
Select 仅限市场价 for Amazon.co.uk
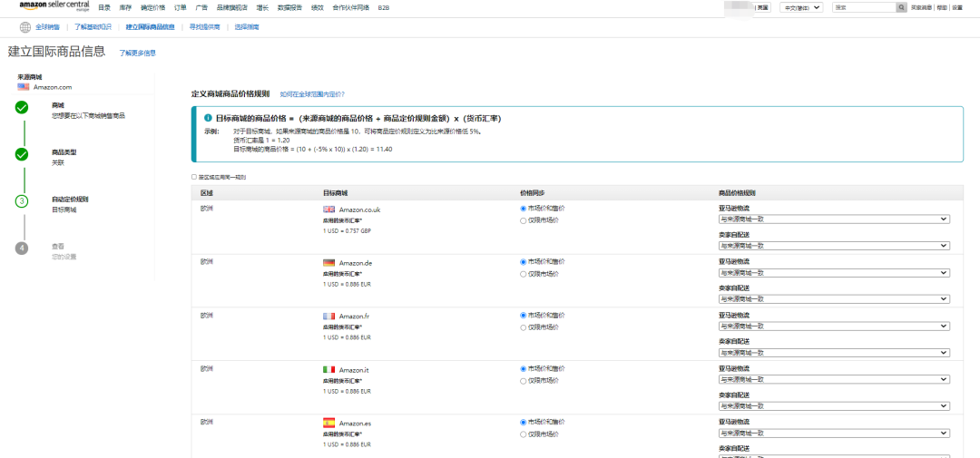pos(524,220)
